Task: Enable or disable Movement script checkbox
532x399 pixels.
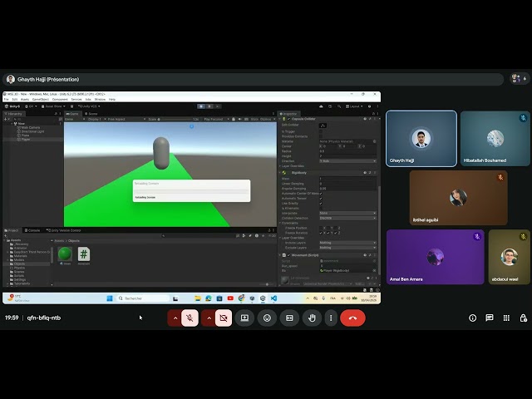Action: pos(288,255)
